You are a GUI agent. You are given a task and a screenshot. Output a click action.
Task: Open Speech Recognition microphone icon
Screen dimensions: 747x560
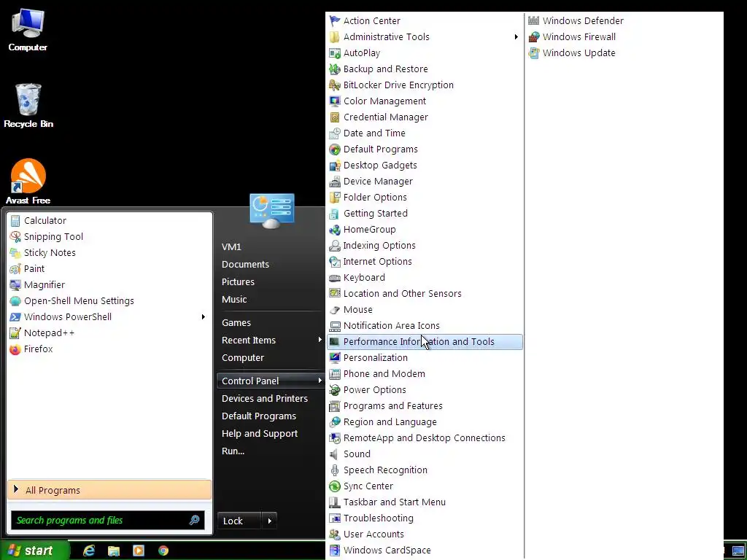(335, 470)
